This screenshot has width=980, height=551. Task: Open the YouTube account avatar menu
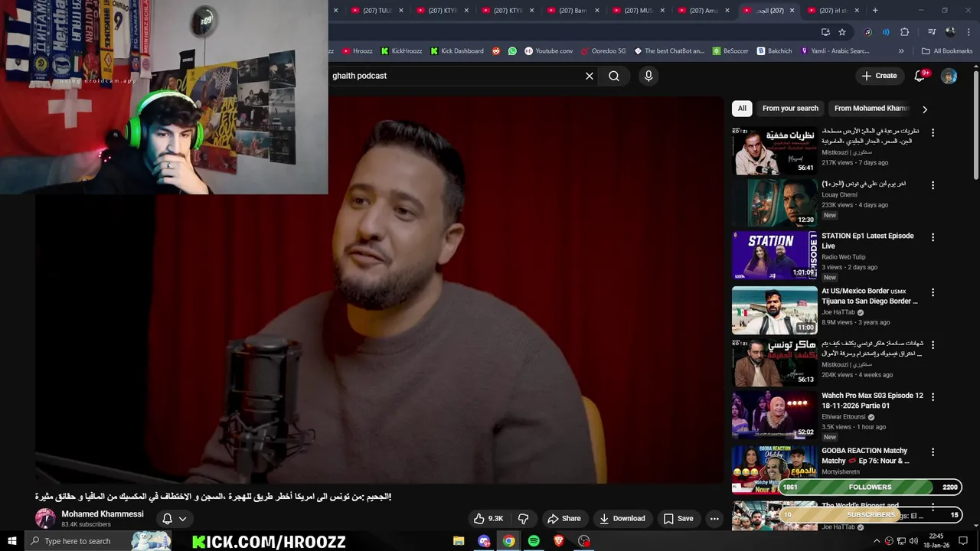pos(949,76)
